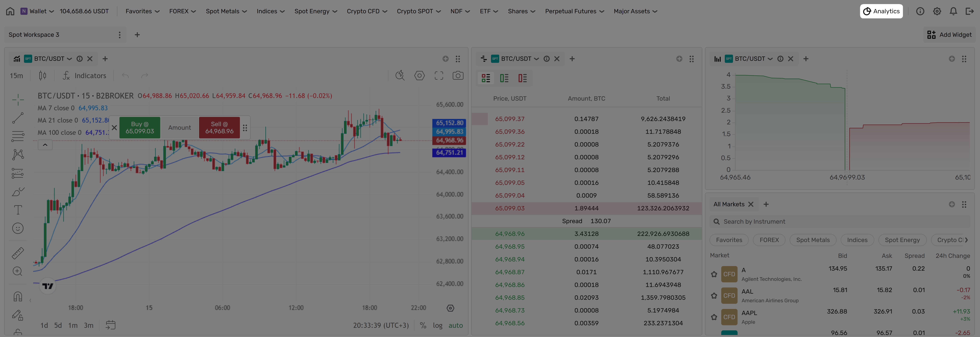Show both bids and asks order book view
The height and width of the screenshot is (337, 980).
pyautogui.click(x=486, y=78)
